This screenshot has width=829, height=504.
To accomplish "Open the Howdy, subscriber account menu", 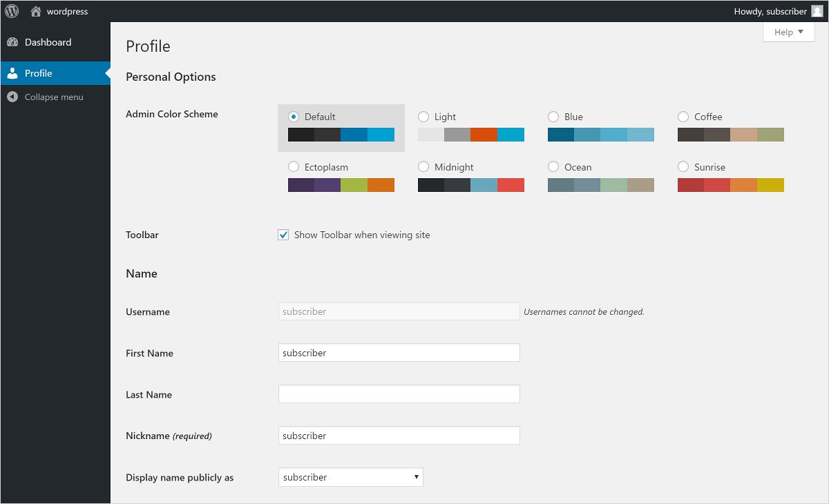I will tap(770, 11).
